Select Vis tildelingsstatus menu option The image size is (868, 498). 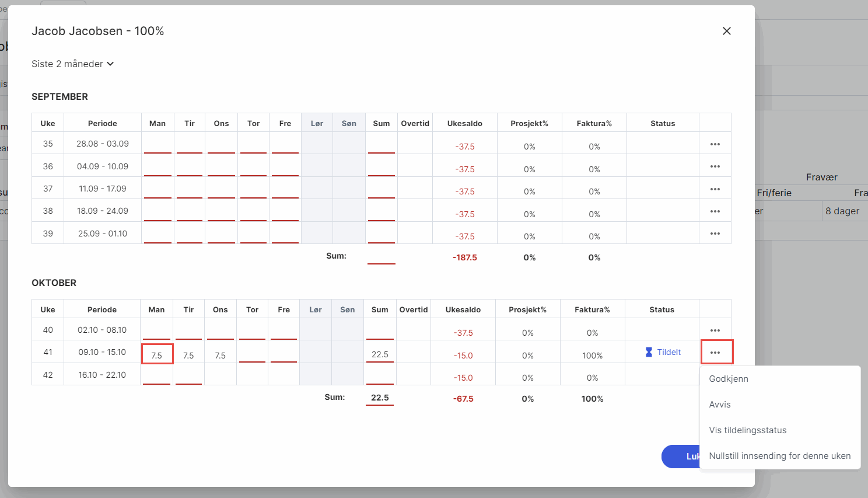click(747, 430)
